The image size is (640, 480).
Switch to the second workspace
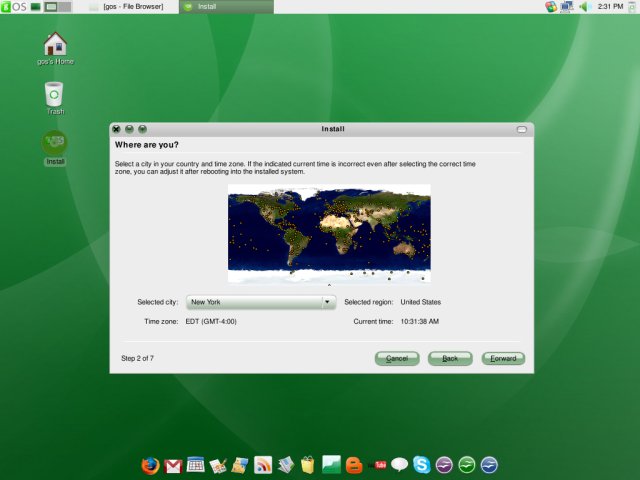pos(64,7)
